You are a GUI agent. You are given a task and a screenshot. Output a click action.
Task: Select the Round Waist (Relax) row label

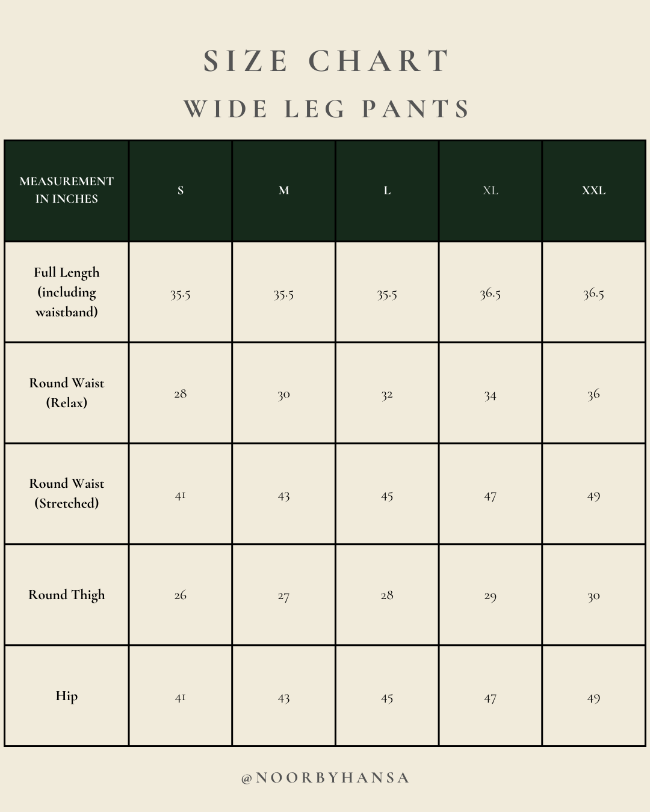pos(67,393)
